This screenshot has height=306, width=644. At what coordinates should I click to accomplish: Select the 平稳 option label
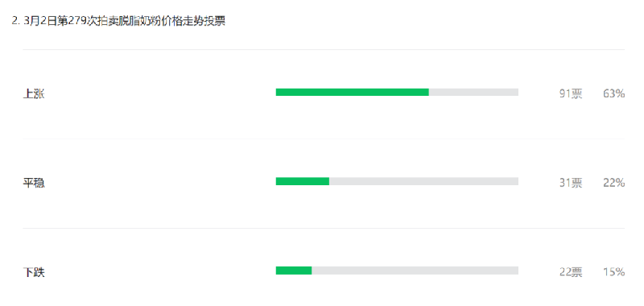[34, 183]
